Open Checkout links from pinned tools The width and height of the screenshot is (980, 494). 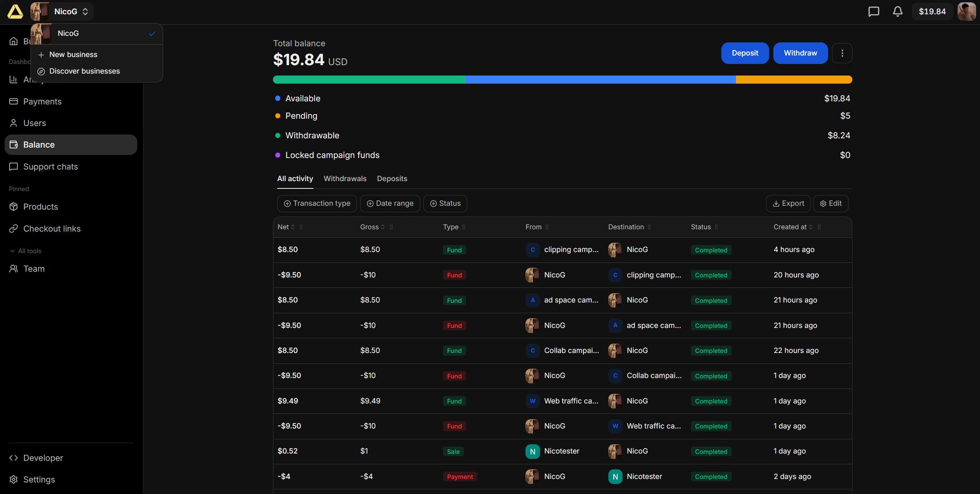(52, 229)
